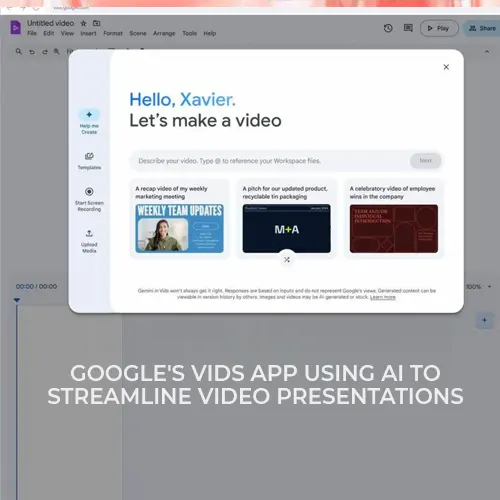500x500 pixels.
Task: Click the Share button
Action: pos(482,28)
